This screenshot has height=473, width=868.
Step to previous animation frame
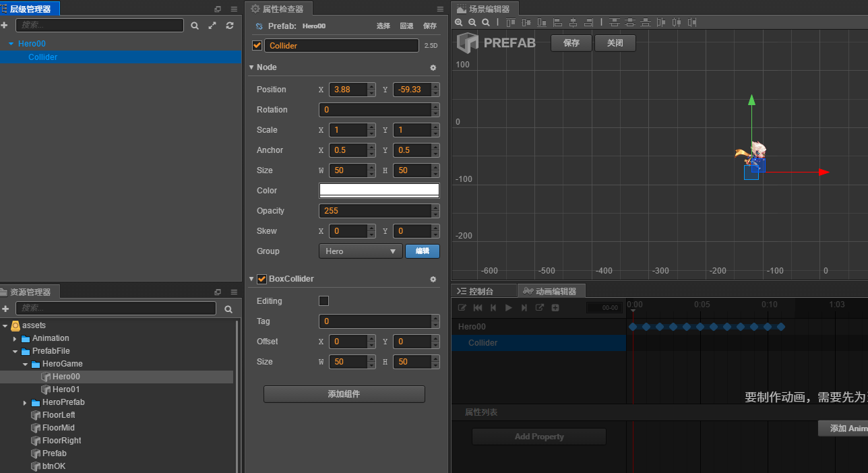pos(493,307)
